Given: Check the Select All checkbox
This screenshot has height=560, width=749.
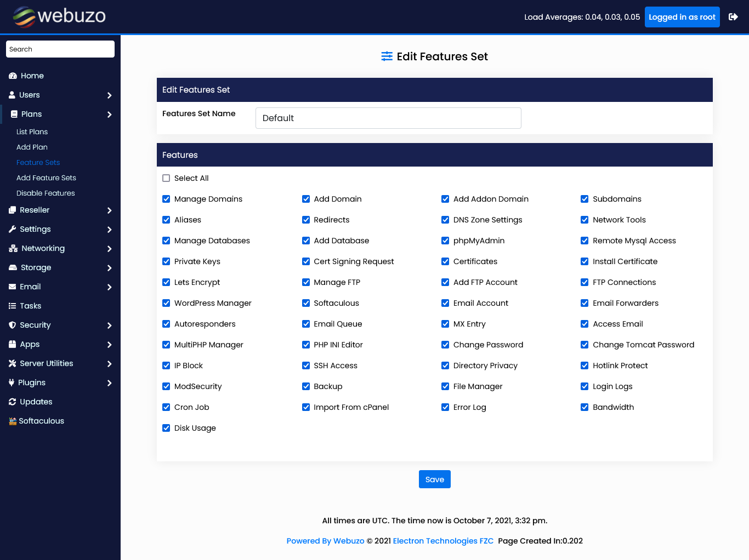Looking at the screenshot, I should click(166, 178).
